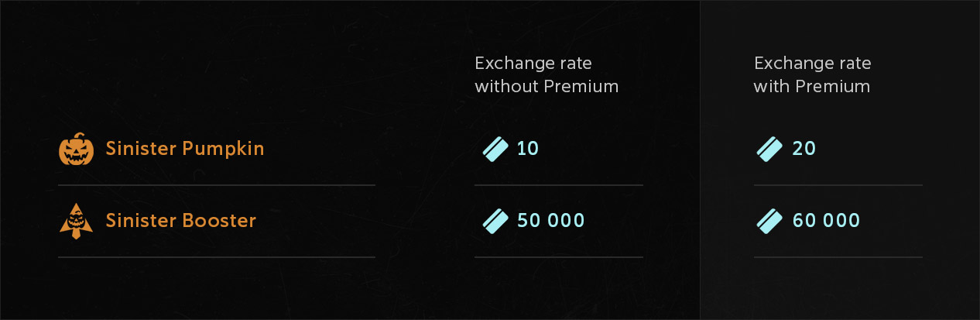Screen dimensions: 980x320
Task: Click the Premium pumpkin rate value 20
Action: point(804,149)
